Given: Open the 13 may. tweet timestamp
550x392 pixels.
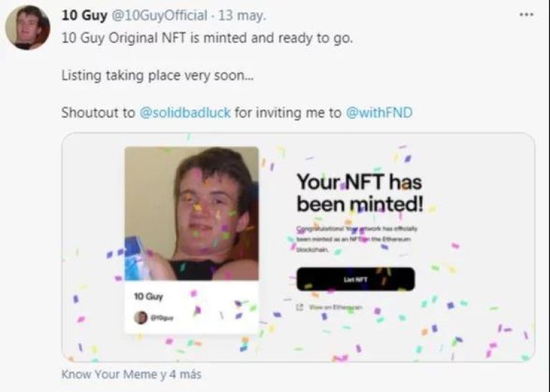Looking at the screenshot, I should pos(242,16).
